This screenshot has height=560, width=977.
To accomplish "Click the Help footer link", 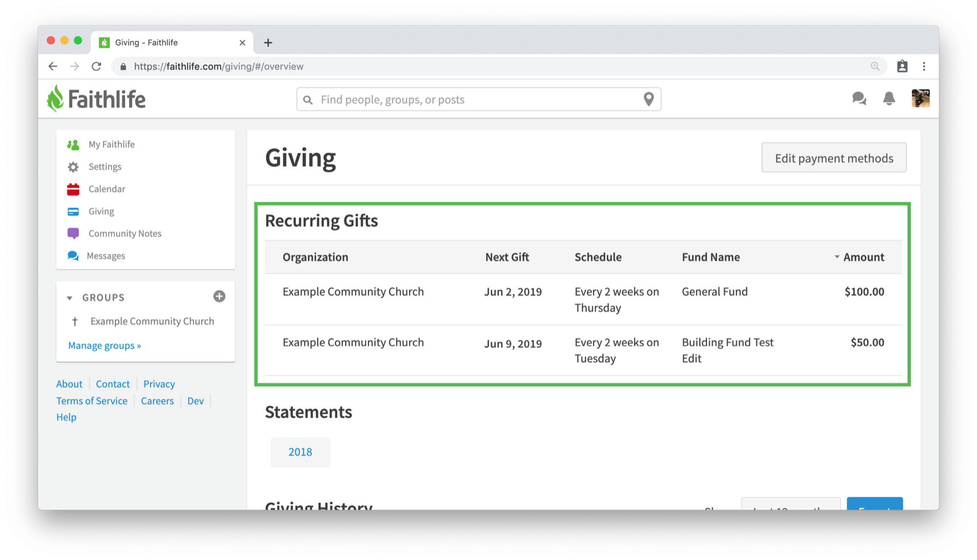I will pyautogui.click(x=66, y=417).
